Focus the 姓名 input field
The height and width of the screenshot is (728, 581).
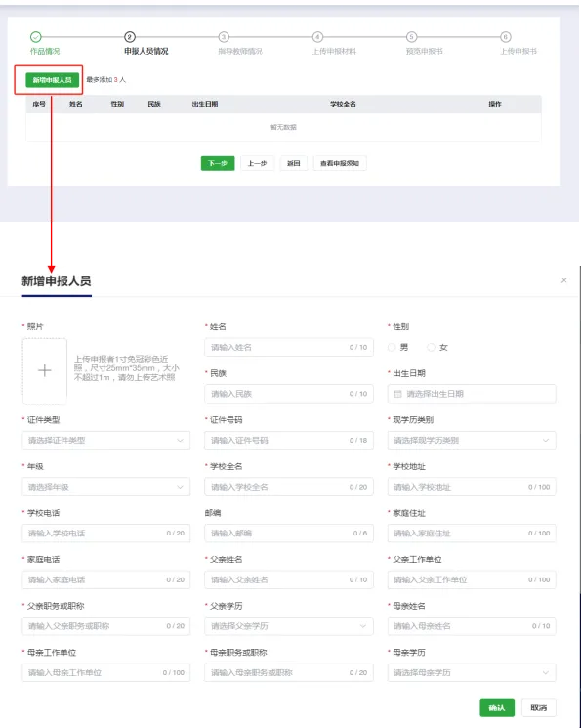coord(289,347)
